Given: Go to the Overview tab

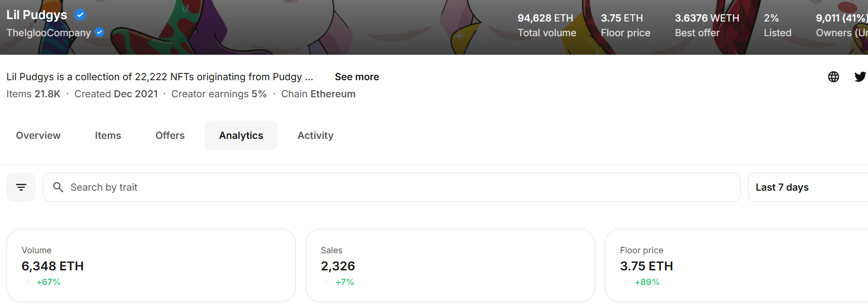Looking at the screenshot, I should point(38,135).
